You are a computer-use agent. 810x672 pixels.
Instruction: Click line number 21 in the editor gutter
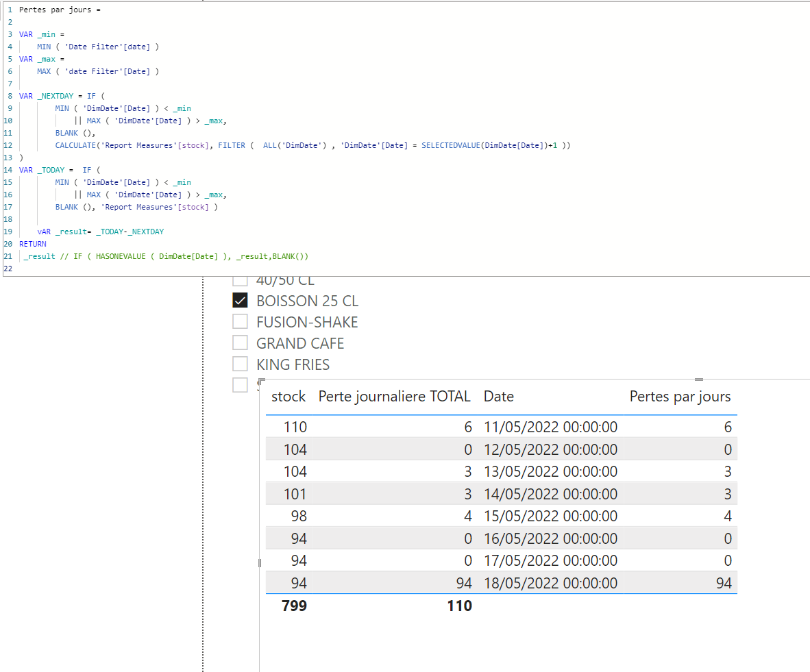point(8,256)
